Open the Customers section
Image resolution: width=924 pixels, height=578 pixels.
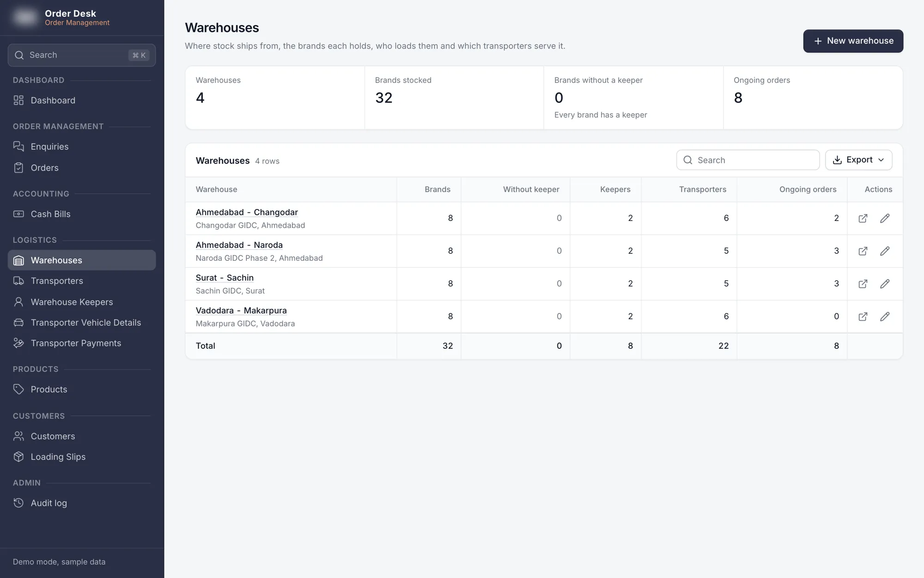coord(82,436)
